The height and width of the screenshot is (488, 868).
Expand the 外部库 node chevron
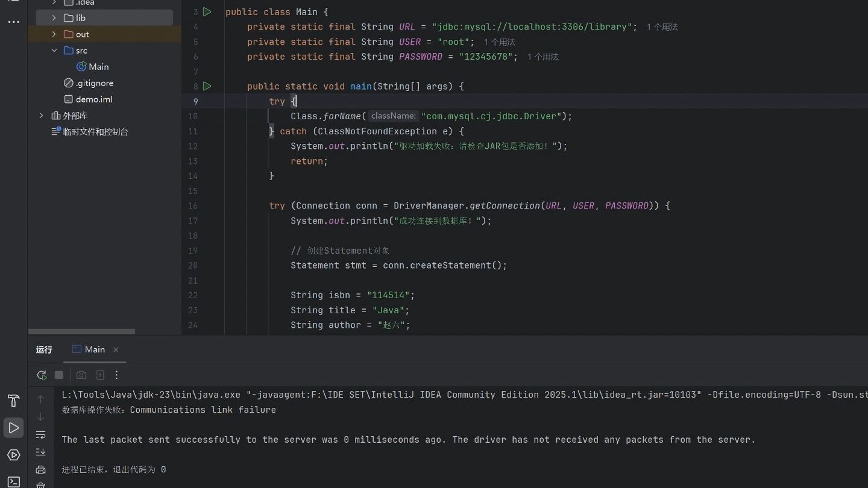pos(41,116)
